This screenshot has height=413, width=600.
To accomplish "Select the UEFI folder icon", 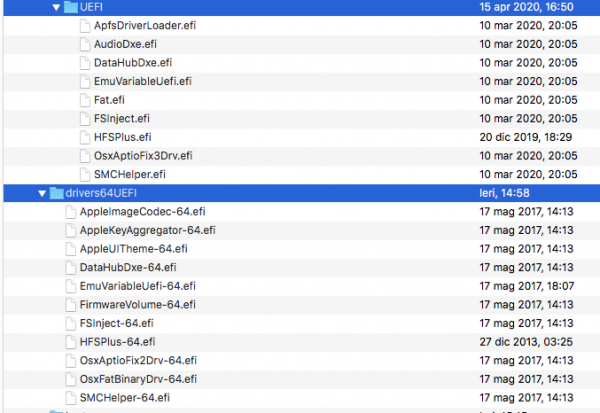I will (71, 7).
